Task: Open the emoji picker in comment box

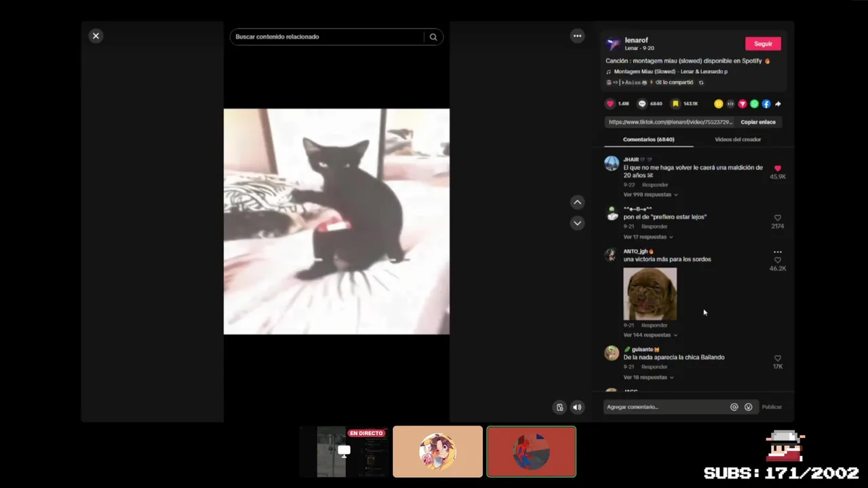Action: (x=748, y=407)
